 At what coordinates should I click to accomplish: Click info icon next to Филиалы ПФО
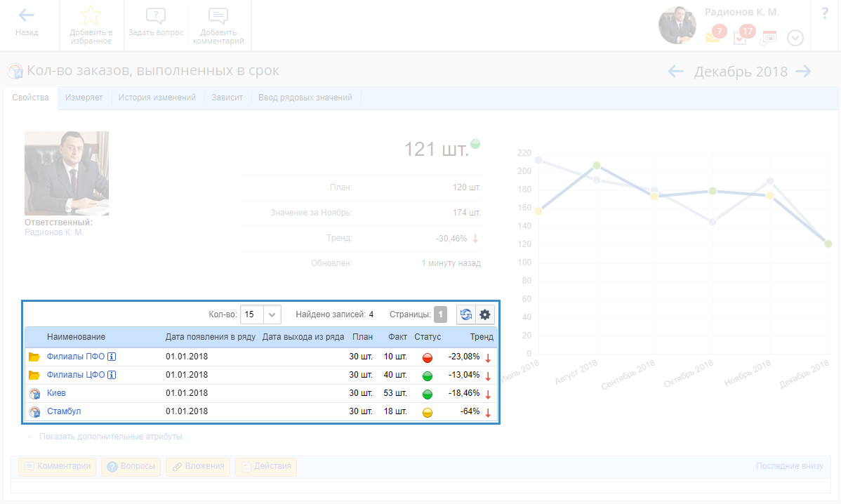[112, 357]
